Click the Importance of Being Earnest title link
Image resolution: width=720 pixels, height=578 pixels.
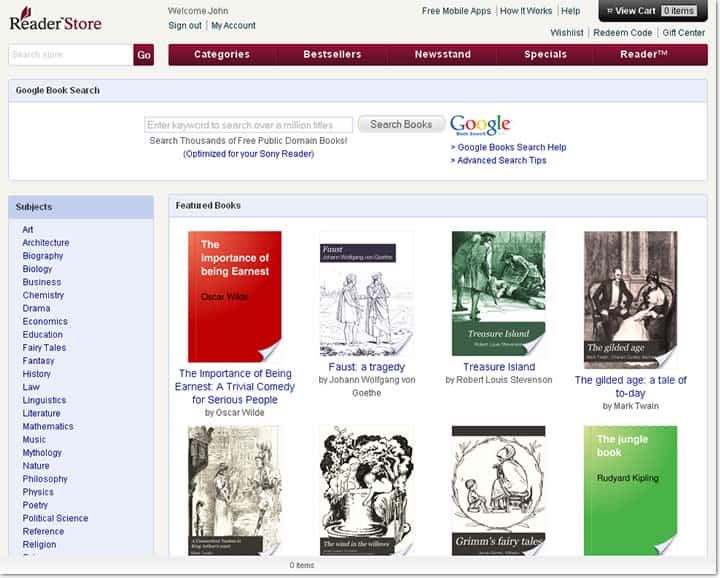[235, 387]
